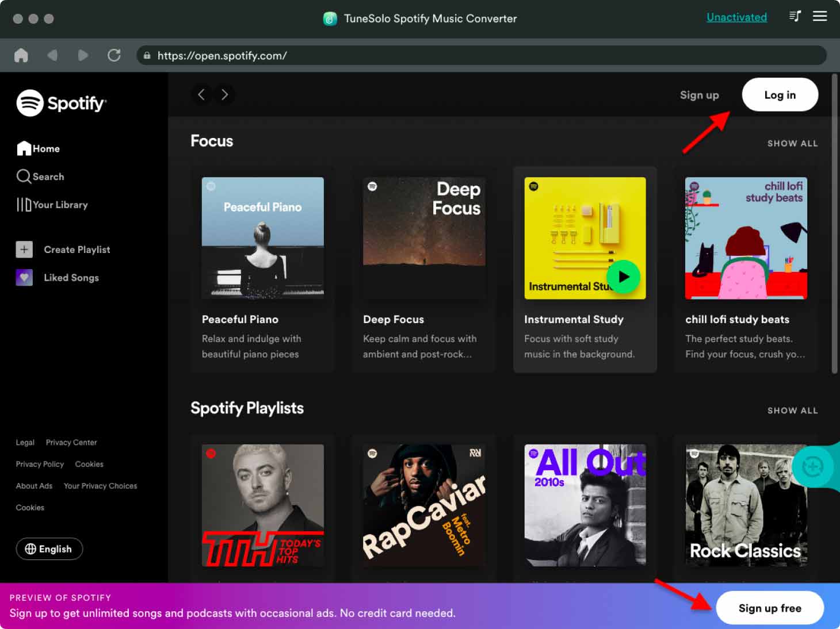Select Create Playlist in sidebar
Screen dimensions: 840x629
click(x=63, y=250)
